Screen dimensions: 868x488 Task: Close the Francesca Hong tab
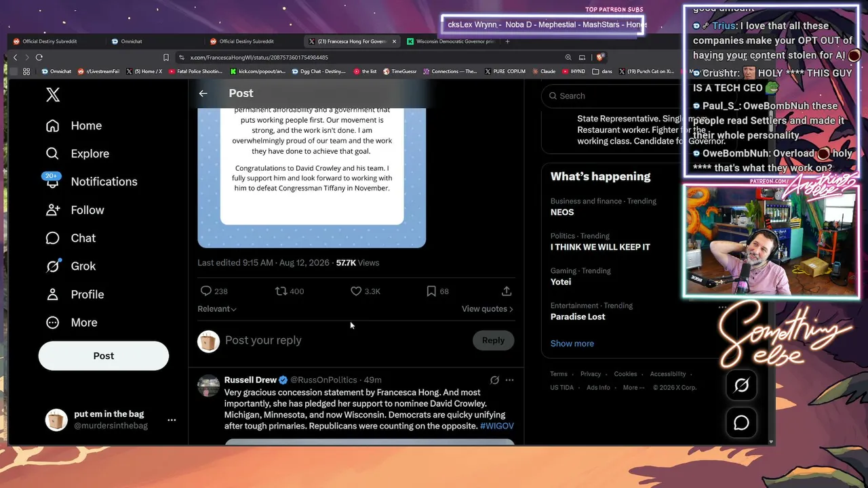(394, 41)
